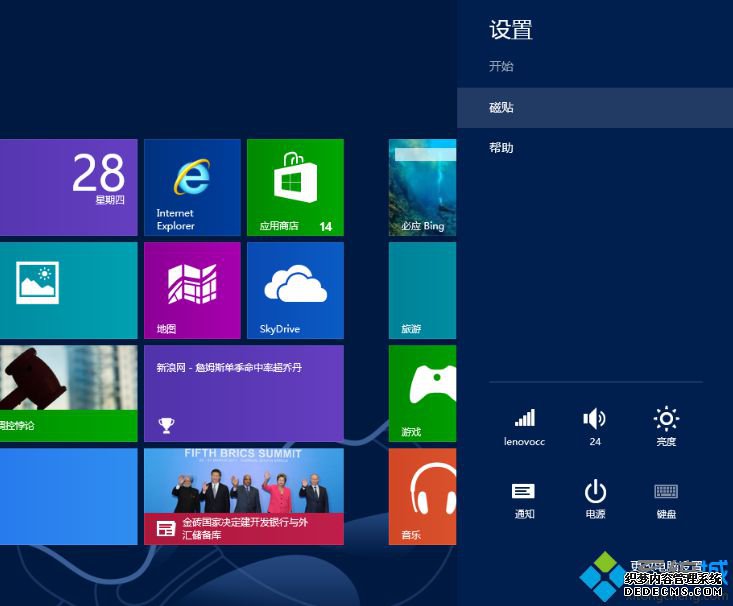Click the 设置 Settings panel title
This screenshot has height=606, width=733.
click(511, 29)
